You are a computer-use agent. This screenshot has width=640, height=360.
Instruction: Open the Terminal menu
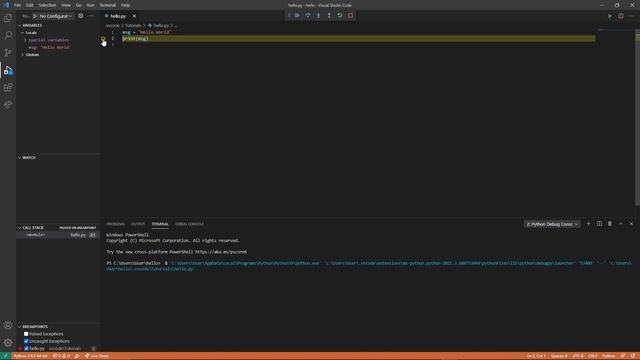point(108,5)
